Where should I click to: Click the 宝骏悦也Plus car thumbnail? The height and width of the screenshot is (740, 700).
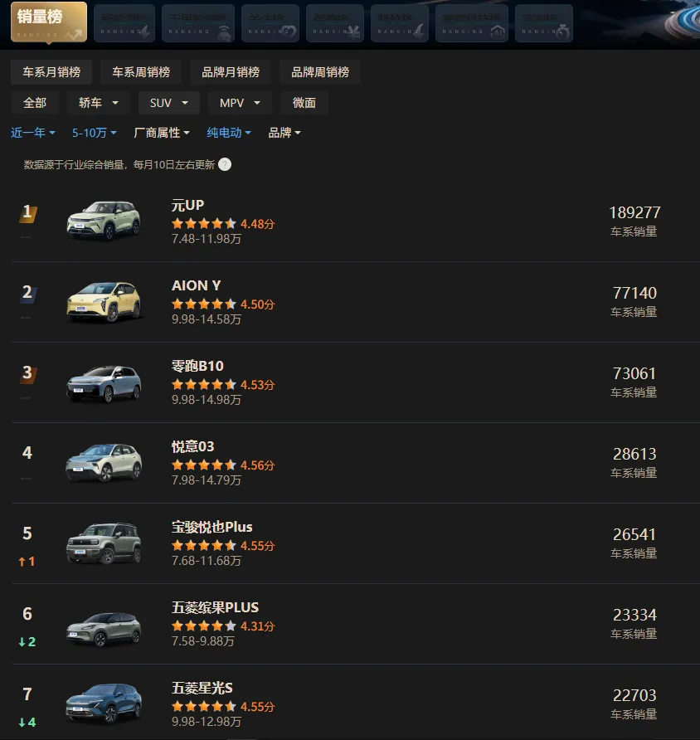point(104,543)
